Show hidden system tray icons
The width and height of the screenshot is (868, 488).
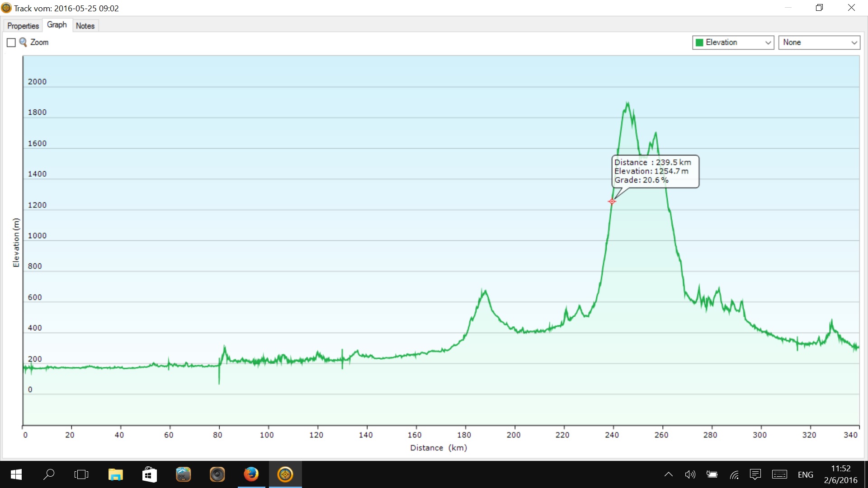coord(669,474)
